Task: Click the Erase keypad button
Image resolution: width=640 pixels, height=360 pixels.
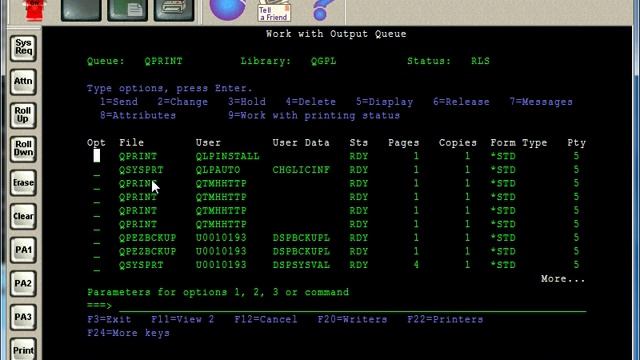Action: tap(23, 182)
